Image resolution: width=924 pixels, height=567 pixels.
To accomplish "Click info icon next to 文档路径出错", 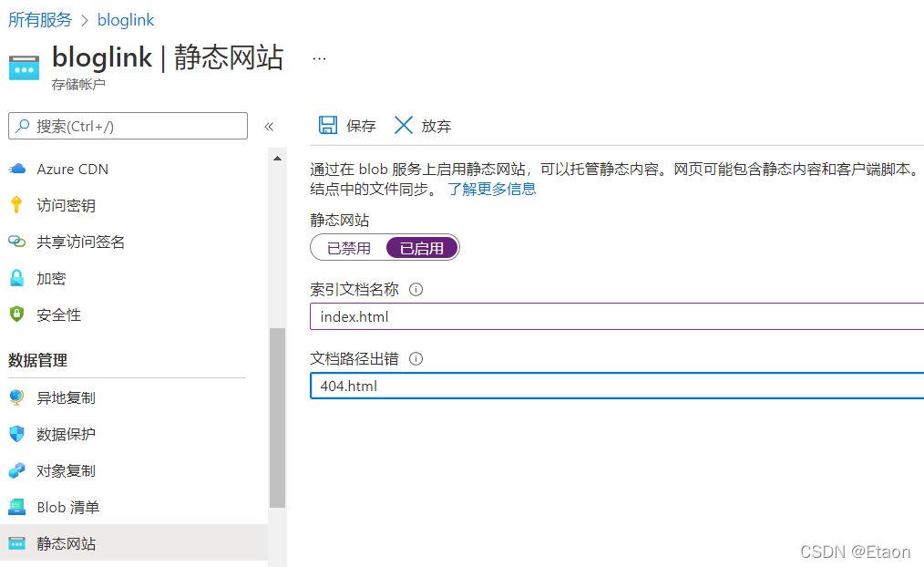I will click(416, 359).
